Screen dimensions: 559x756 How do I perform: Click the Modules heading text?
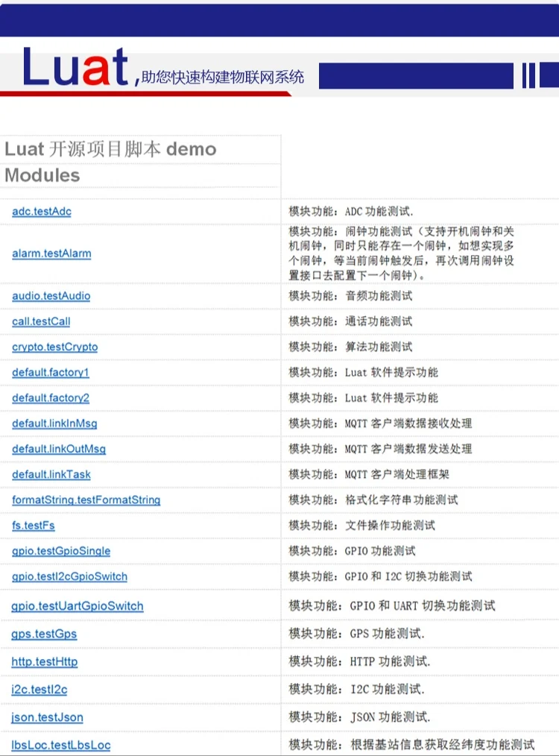click(x=42, y=175)
